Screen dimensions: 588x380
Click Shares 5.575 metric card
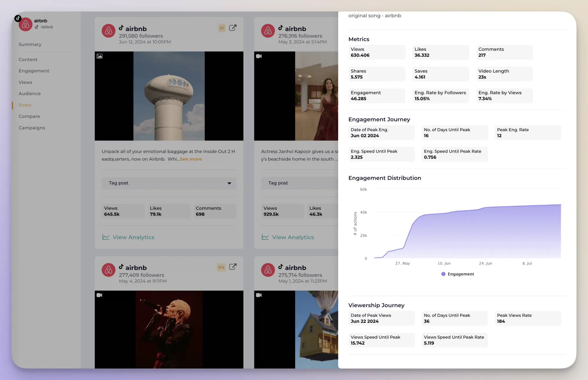click(377, 74)
